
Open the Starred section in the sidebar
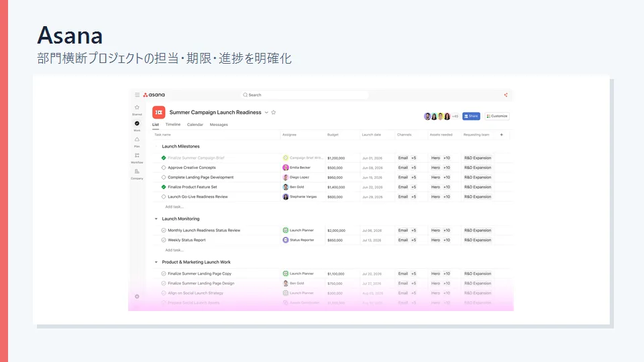coord(137,110)
